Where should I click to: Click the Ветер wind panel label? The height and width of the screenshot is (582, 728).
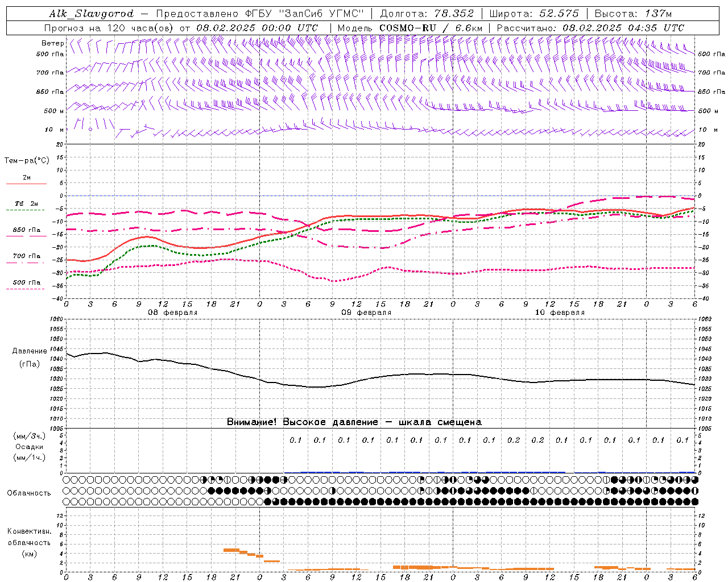pos(52,43)
